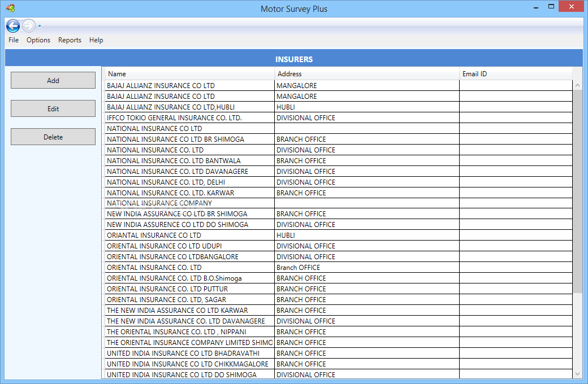Select BAJAJ ALLIANZ INSURANCE CO LTD,HUBLI row
588x384 pixels.
click(x=339, y=107)
